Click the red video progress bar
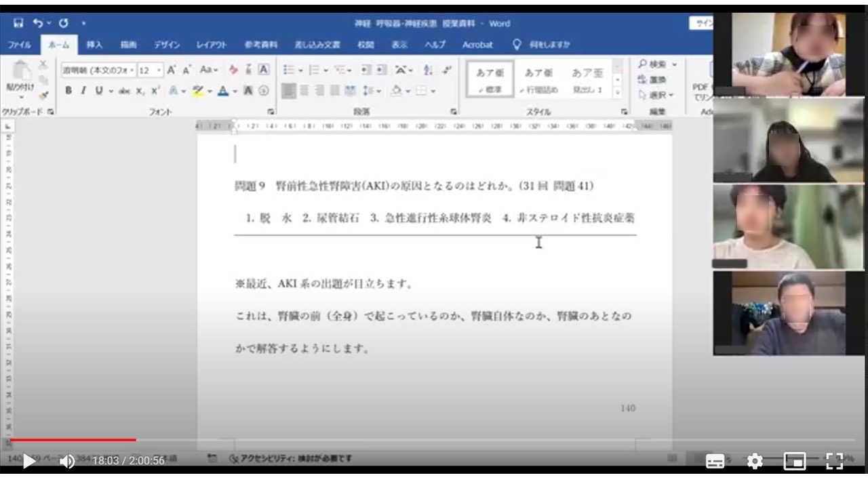Viewport: 868px width, 488px height. [73, 440]
